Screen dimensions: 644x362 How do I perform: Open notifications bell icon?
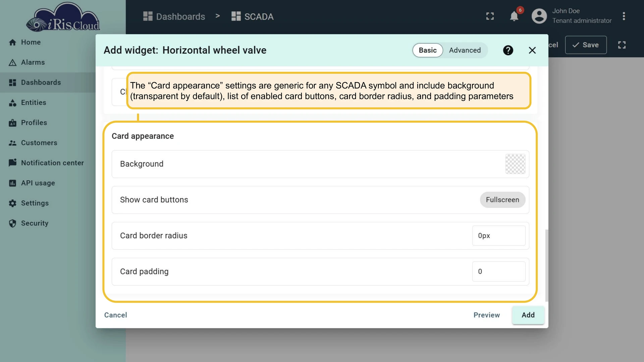tap(514, 16)
